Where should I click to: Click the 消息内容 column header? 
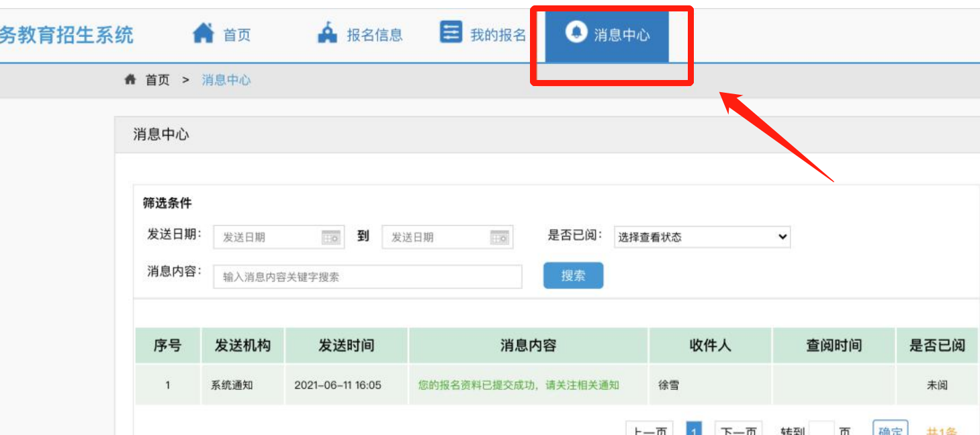pyautogui.click(x=528, y=346)
